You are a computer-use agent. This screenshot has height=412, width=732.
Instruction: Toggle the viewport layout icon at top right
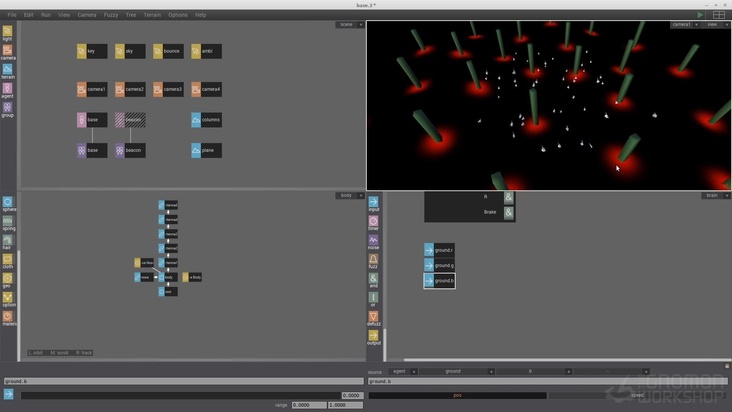[719, 15]
